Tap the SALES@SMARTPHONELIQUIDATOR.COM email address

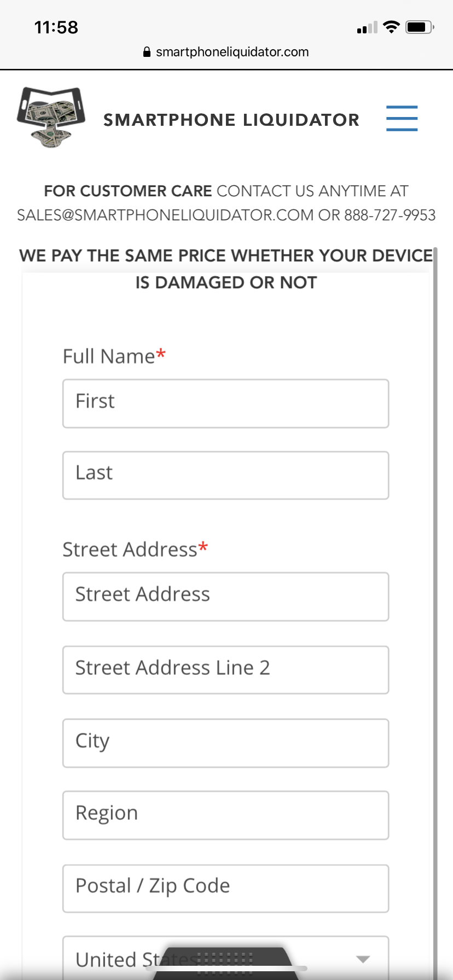point(165,215)
